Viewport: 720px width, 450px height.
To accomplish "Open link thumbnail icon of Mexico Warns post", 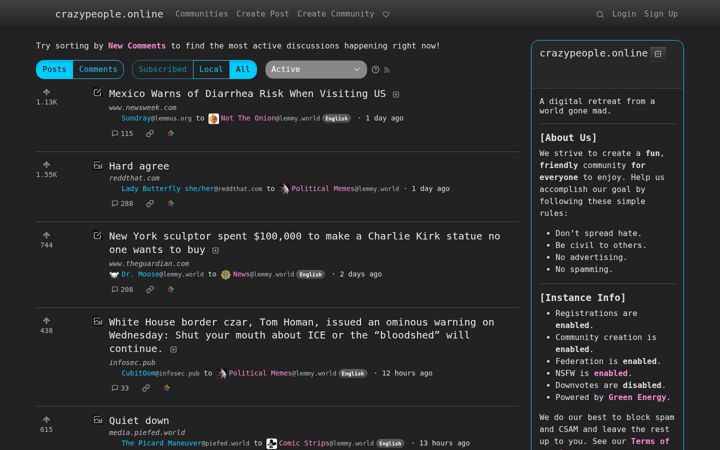I will [97, 92].
